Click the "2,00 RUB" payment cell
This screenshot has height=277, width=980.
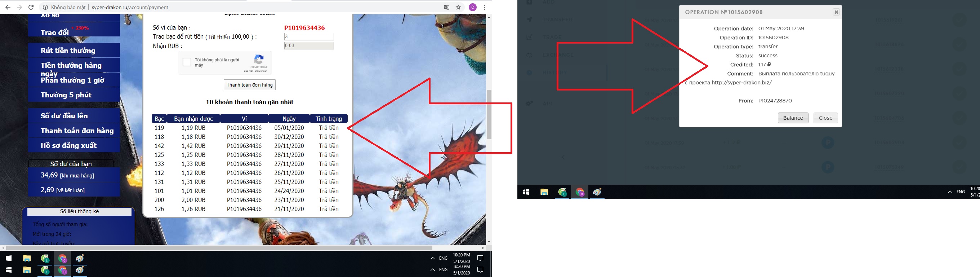(x=193, y=200)
